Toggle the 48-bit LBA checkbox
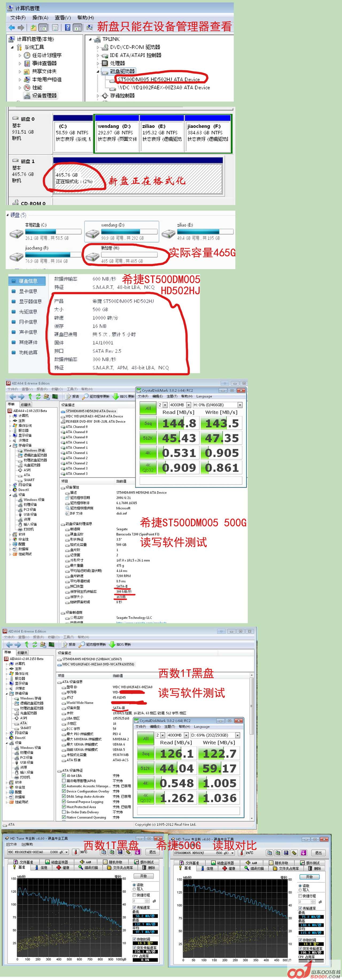 [64, 775]
